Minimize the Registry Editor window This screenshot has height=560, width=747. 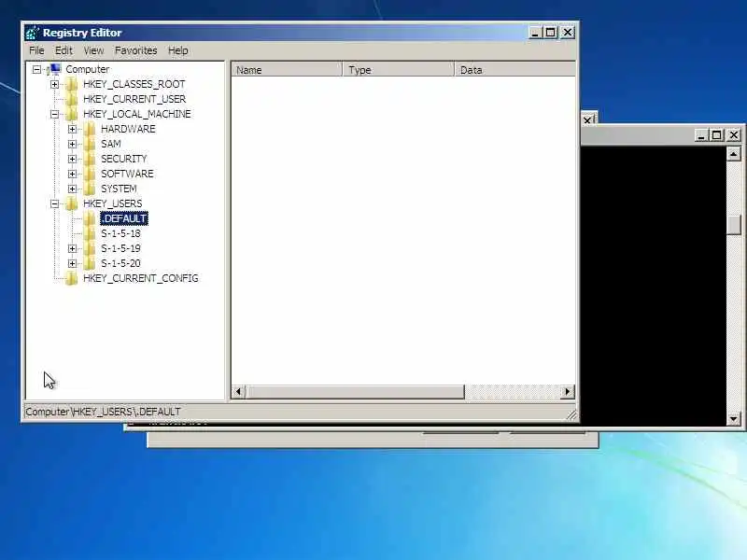click(535, 33)
